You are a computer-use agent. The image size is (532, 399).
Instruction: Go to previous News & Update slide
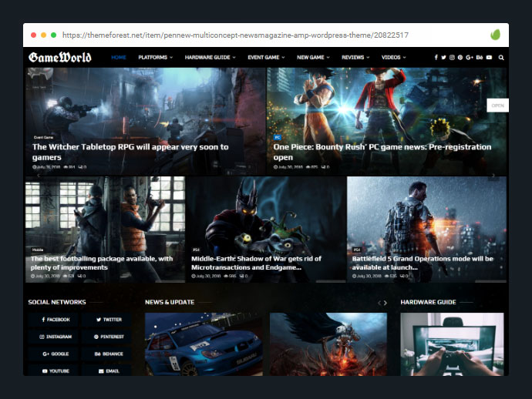(x=379, y=303)
